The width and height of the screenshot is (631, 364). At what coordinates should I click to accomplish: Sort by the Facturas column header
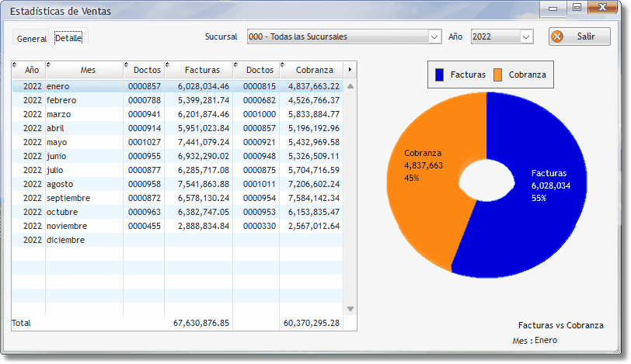point(199,70)
